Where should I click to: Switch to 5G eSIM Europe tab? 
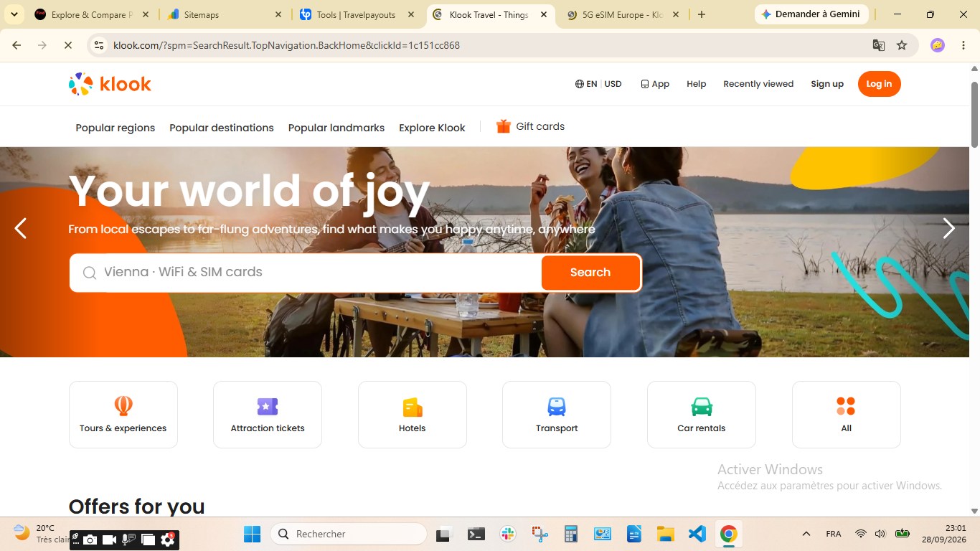pos(622,14)
